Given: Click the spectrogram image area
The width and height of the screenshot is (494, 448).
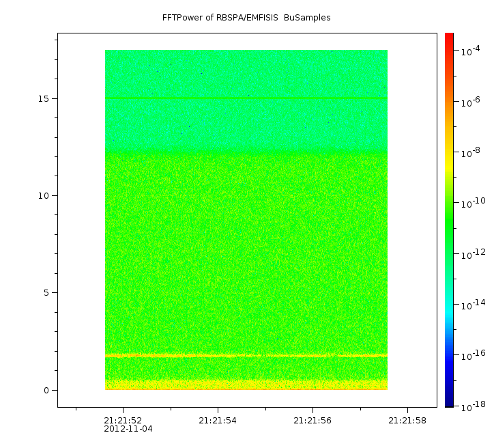Looking at the screenshot, I should (246, 220).
